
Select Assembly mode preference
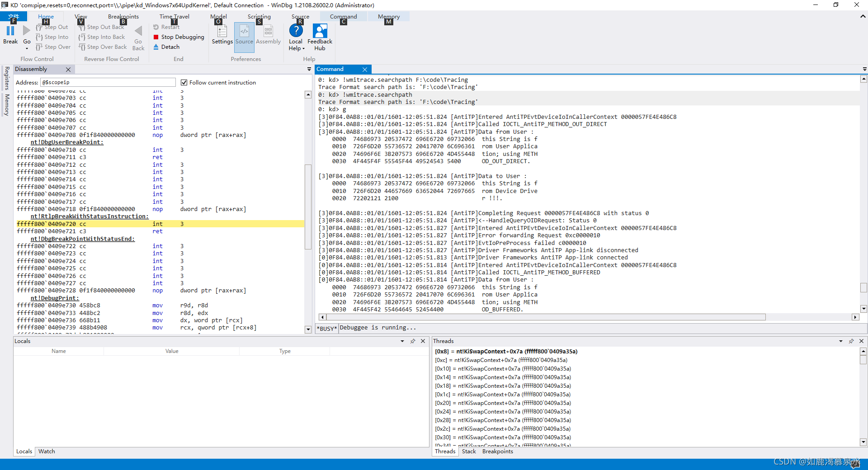pyautogui.click(x=268, y=35)
